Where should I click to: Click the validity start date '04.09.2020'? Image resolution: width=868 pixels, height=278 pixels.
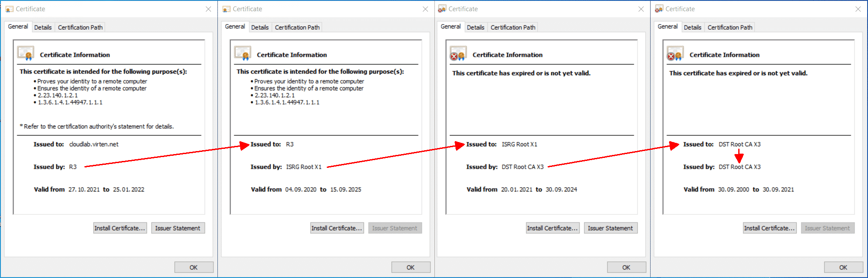point(301,189)
